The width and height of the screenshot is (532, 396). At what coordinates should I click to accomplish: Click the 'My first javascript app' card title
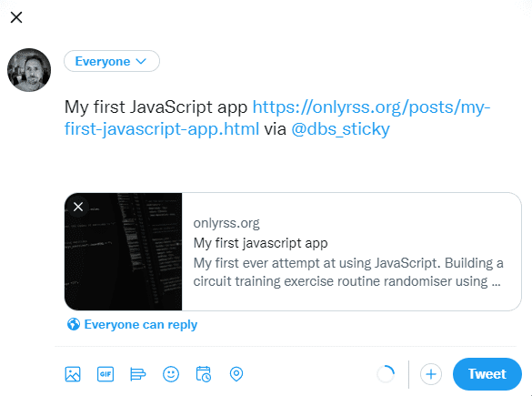tap(261, 243)
